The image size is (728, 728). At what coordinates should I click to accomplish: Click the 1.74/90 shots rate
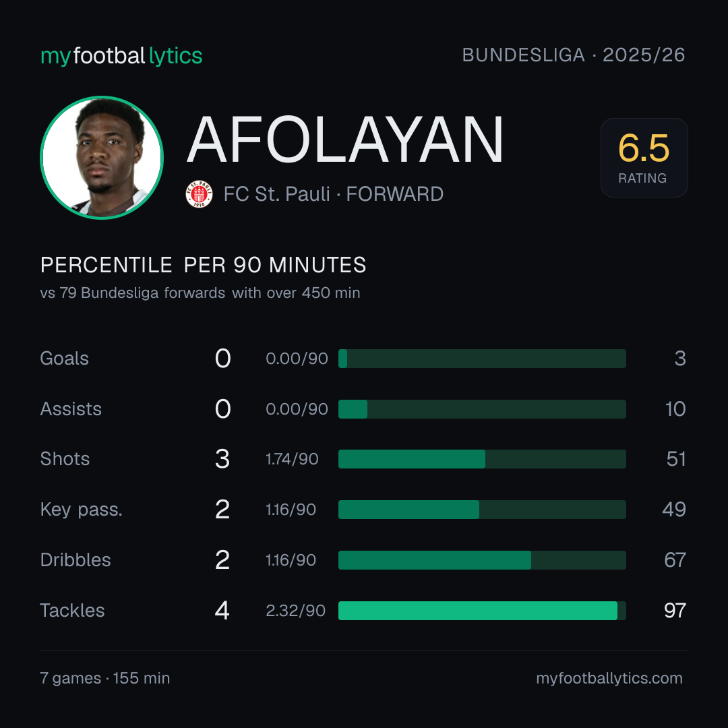[x=292, y=459]
